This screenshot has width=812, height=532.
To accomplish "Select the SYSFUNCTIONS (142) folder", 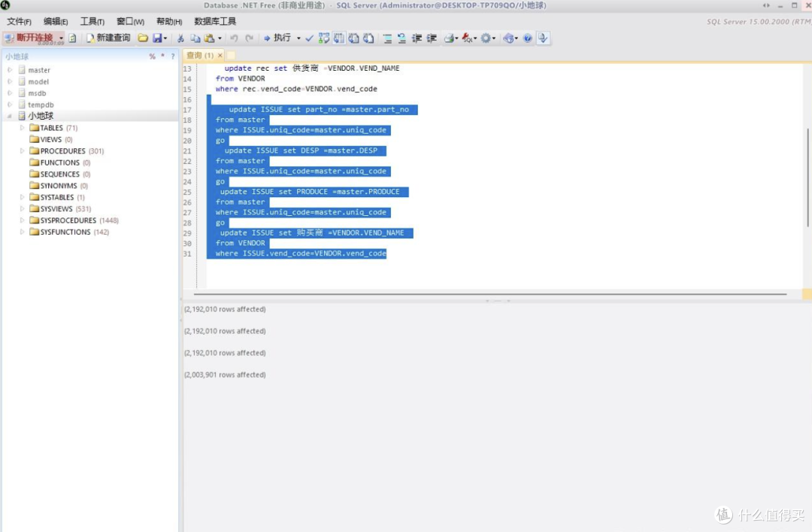I will click(x=69, y=232).
